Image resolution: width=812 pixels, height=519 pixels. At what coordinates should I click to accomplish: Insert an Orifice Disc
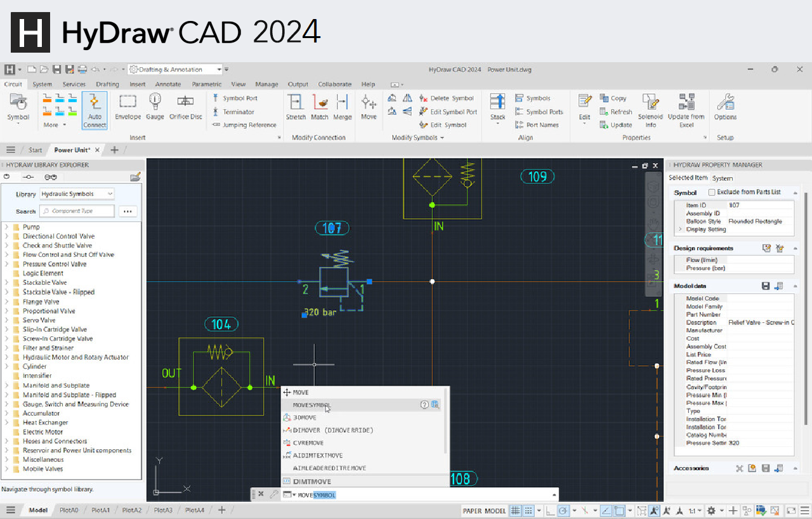185,107
